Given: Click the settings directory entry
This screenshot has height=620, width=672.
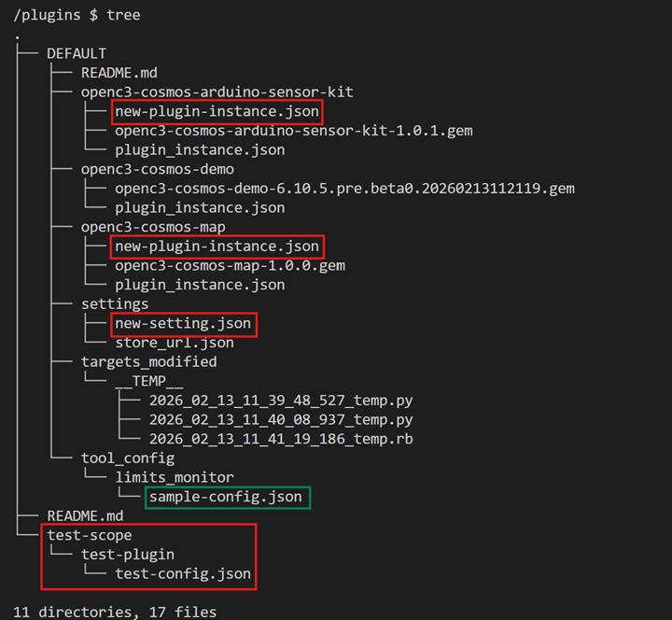Looking at the screenshot, I should pos(115,304).
